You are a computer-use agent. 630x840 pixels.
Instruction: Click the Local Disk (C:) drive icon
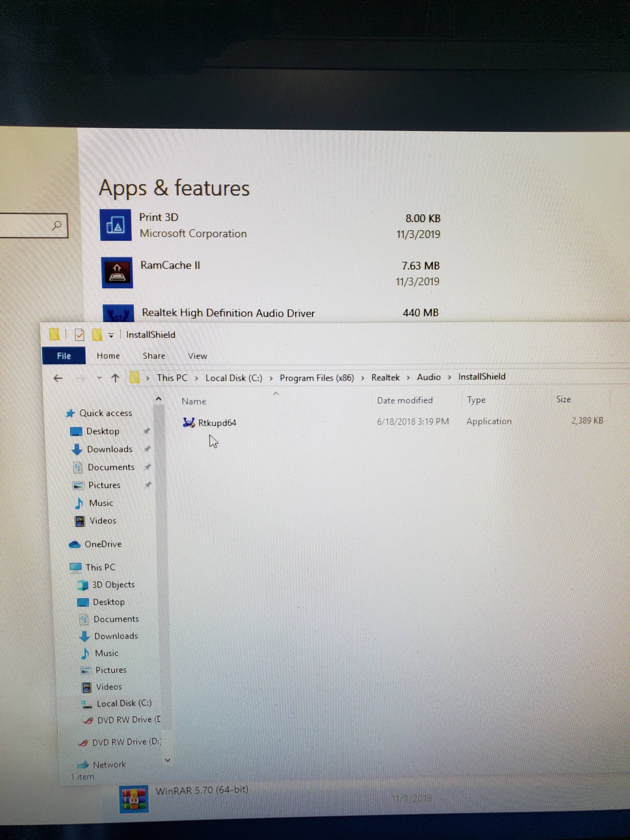tap(87, 704)
